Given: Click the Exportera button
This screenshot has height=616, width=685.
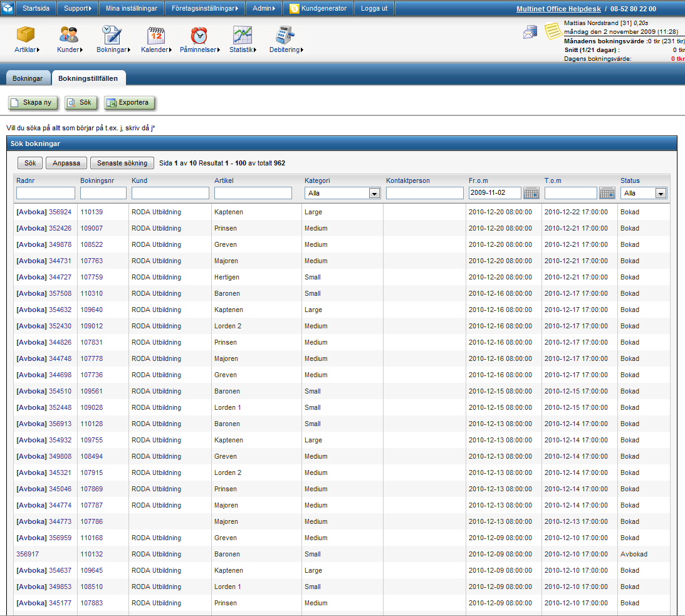Looking at the screenshot, I should pyautogui.click(x=129, y=103).
